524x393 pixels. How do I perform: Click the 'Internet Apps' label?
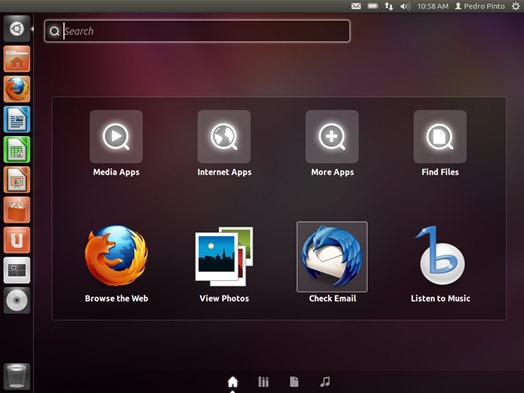coord(224,172)
